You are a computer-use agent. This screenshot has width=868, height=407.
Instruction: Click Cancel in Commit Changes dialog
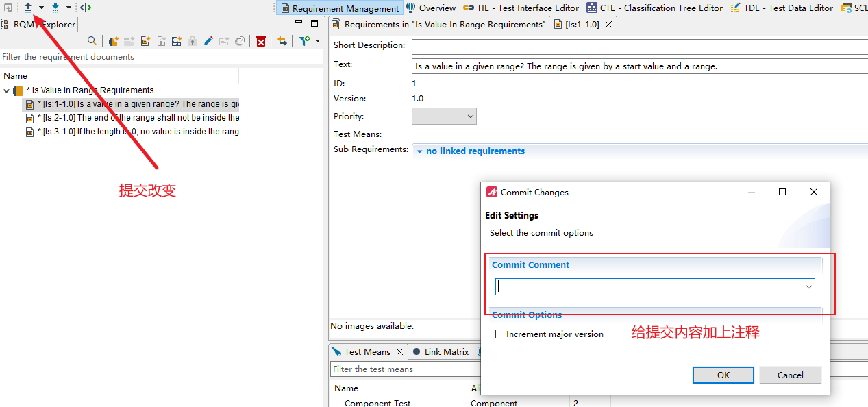coord(791,375)
